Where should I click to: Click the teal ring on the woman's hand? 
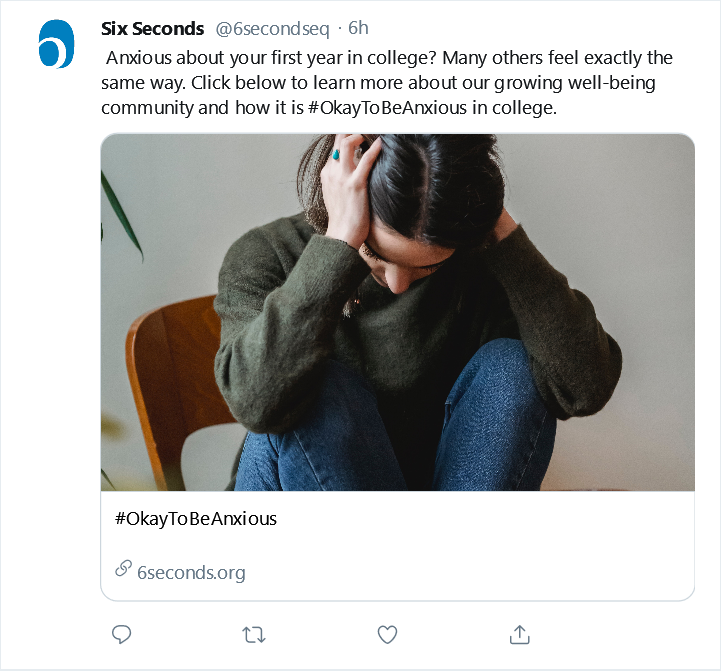click(x=336, y=154)
